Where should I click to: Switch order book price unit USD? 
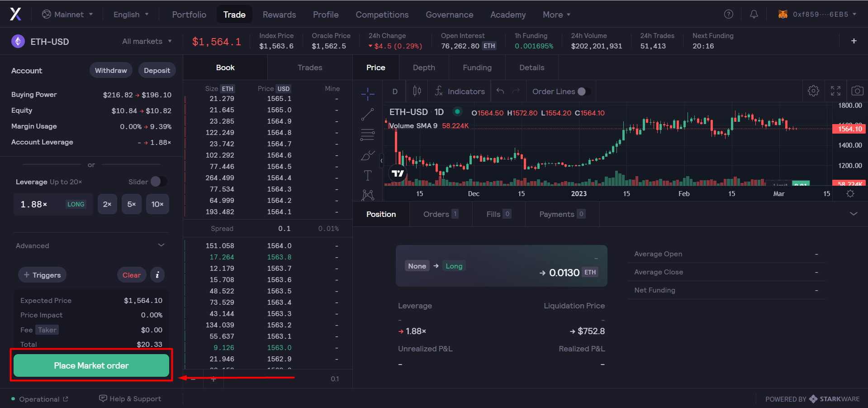point(284,89)
